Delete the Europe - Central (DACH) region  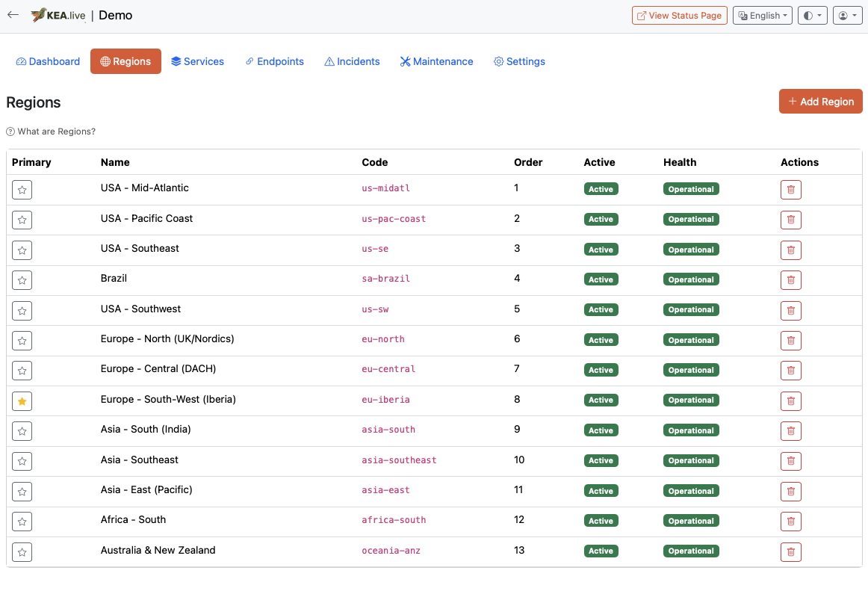(790, 371)
